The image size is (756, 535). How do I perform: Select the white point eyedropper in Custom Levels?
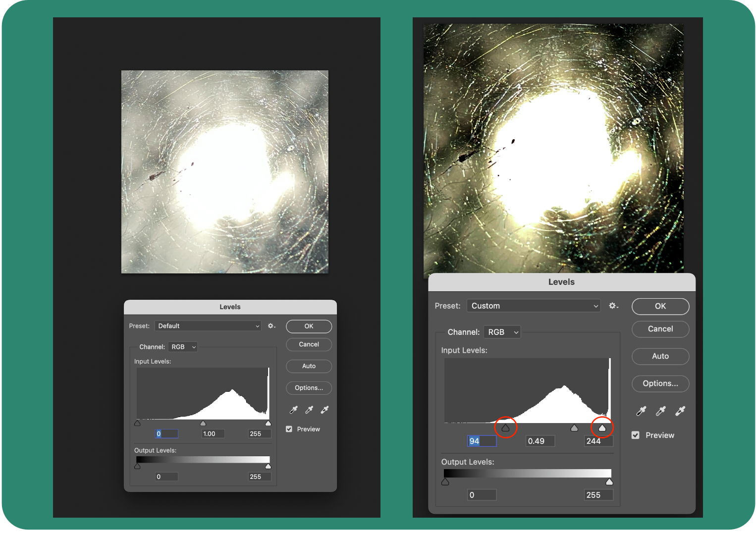[680, 411]
